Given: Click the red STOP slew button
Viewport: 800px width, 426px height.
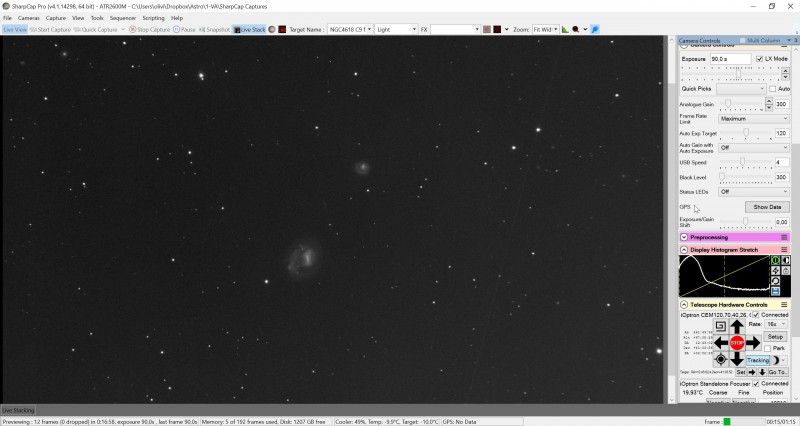Looking at the screenshot, I should (x=737, y=343).
